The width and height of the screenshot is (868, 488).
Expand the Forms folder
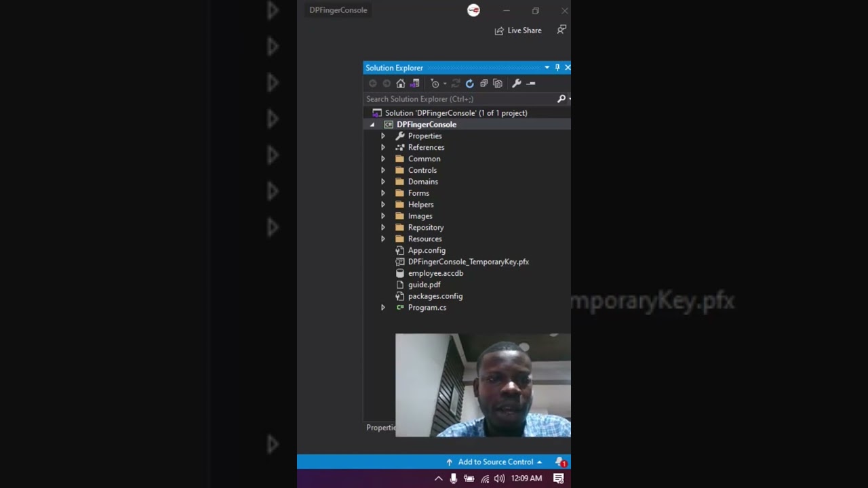tap(383, 193)
